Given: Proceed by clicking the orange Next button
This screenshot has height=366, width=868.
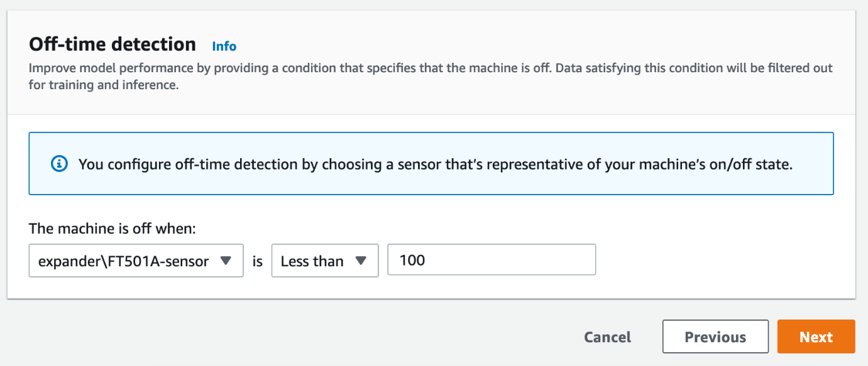Looking at the screenshot, I should click(816, 337).
